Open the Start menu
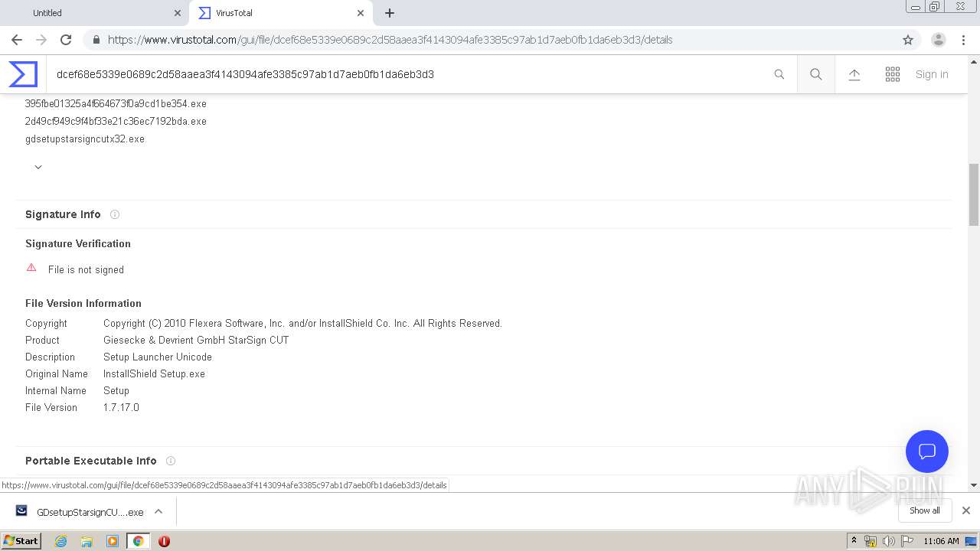The height and width of the screenshot is (551, 980). click(21, 541)
